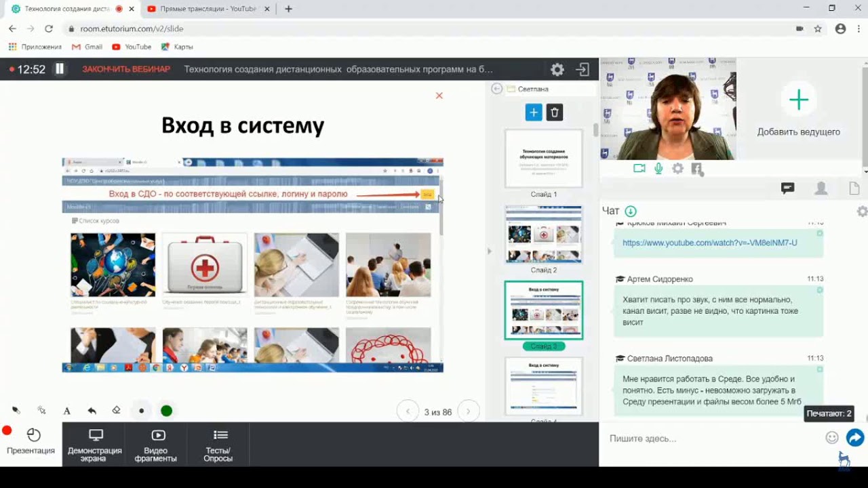The image size is (868, 488).
Task: Open Карты bookmark
Action: [177, 47]
